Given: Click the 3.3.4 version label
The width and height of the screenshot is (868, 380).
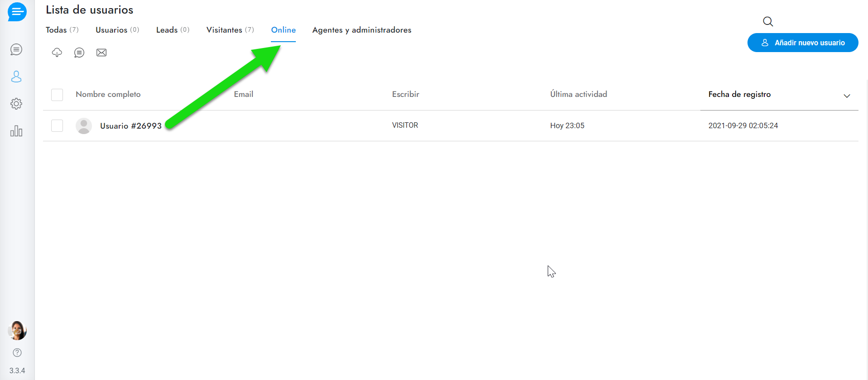Looking at the screenshot, I should 17,370.
